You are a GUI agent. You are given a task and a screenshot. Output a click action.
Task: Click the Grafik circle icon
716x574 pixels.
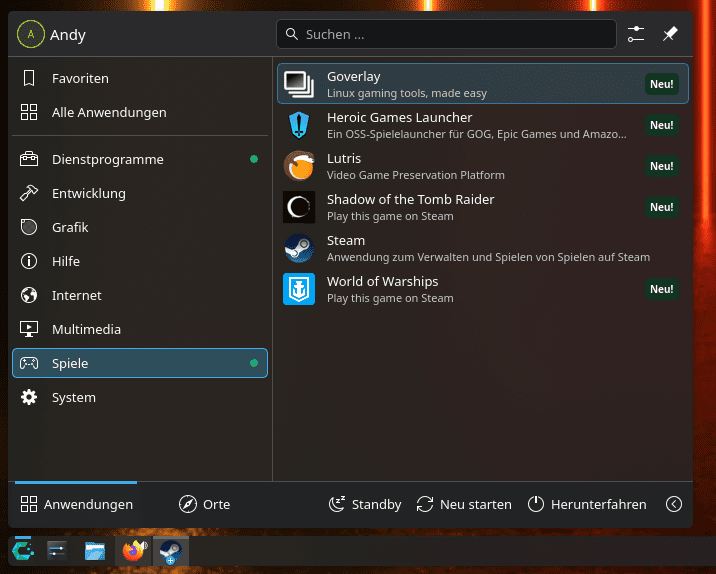(29, 227)
